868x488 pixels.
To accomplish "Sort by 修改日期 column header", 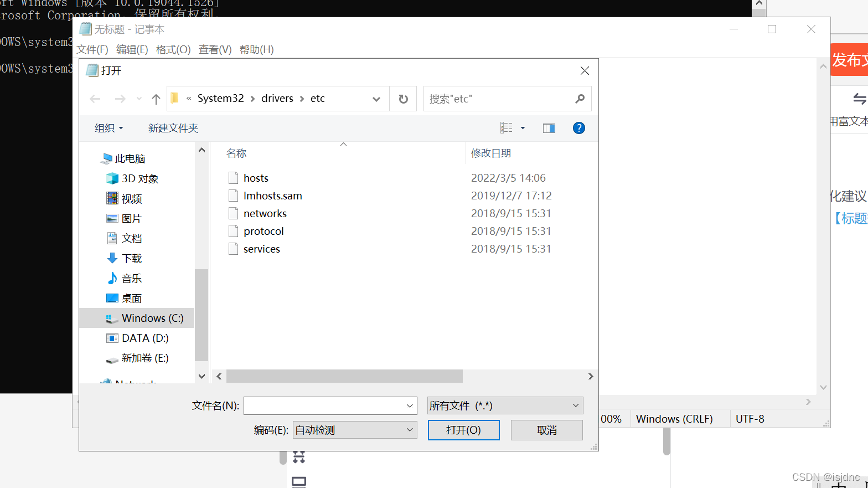I will [491, 153].
